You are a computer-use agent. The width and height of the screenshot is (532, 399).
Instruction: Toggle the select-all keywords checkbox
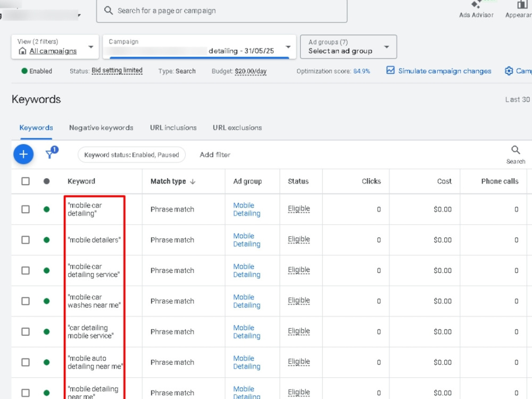pos(26,181)
